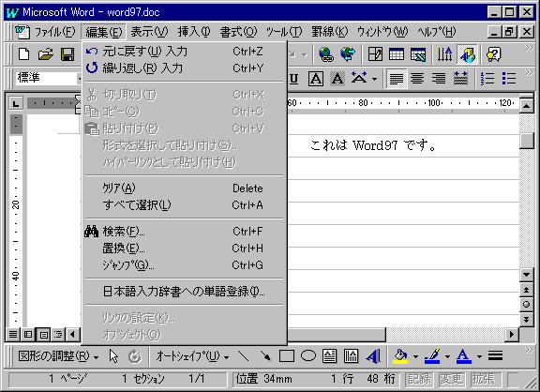Toggle Underline formatting button
This screenshot has height=392, width=540.
pyautogui.click(x=293, y=79)
